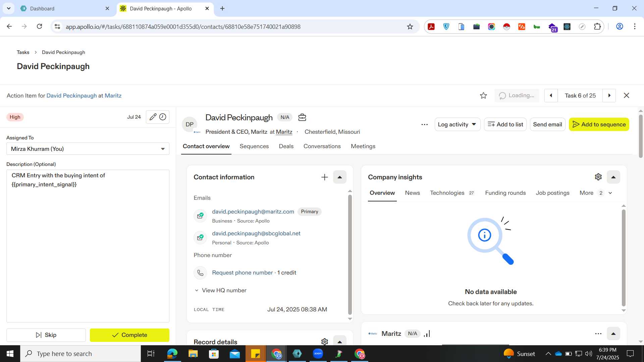Click the Adobe Acrobat extension icon
Image resolution: width=644 pixels, height=362 pixels.
point(431,26)
